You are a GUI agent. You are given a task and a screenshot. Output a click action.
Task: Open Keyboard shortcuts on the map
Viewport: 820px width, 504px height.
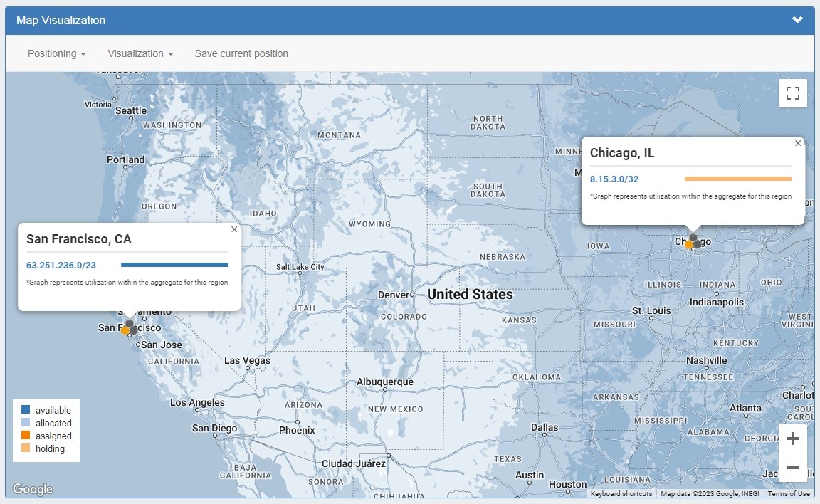(621, 493)
